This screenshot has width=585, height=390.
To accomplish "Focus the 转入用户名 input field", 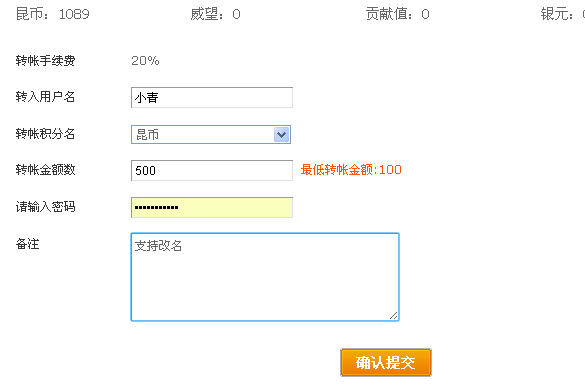I will pyautogui.click(x=212, y=97).
